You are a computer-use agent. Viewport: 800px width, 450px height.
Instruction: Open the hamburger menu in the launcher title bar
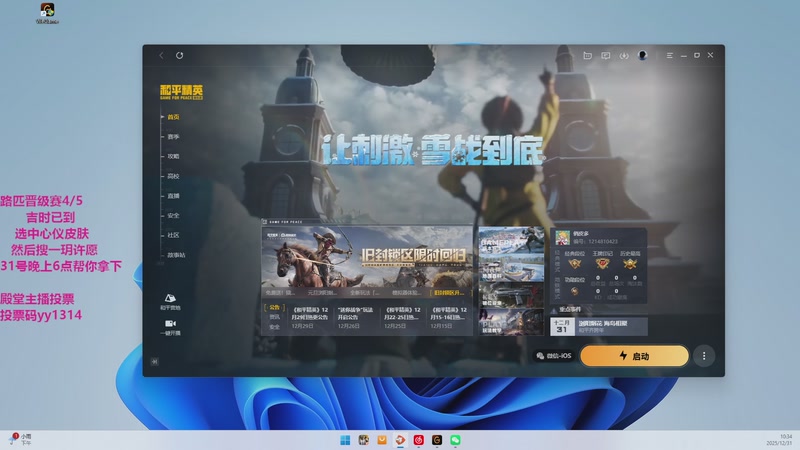[669, 55]
